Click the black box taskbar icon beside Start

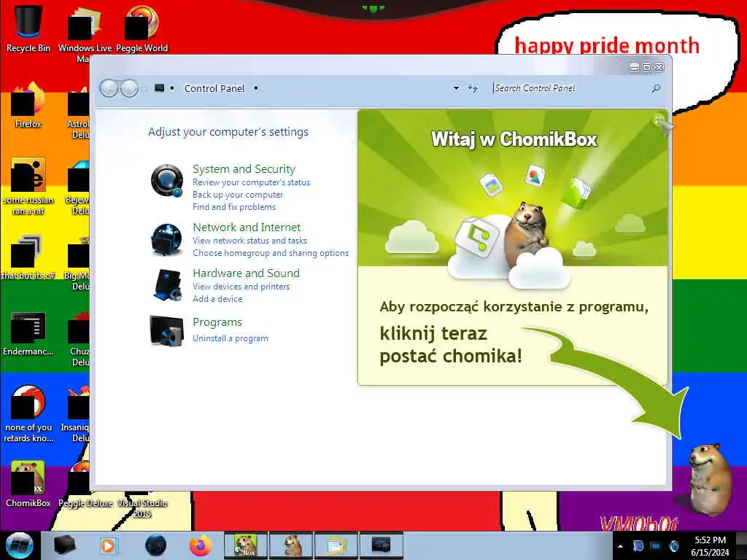64,545
